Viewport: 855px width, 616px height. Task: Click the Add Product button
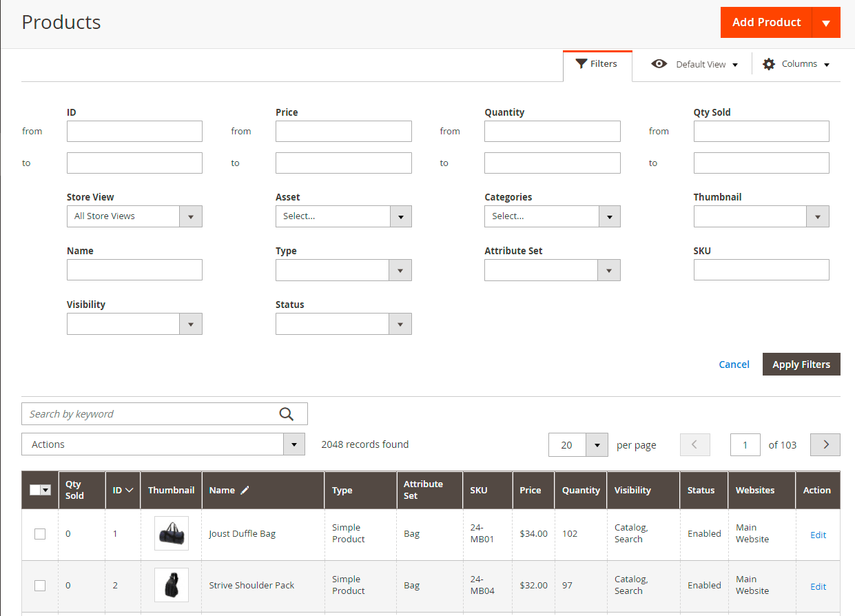point(766,23)
